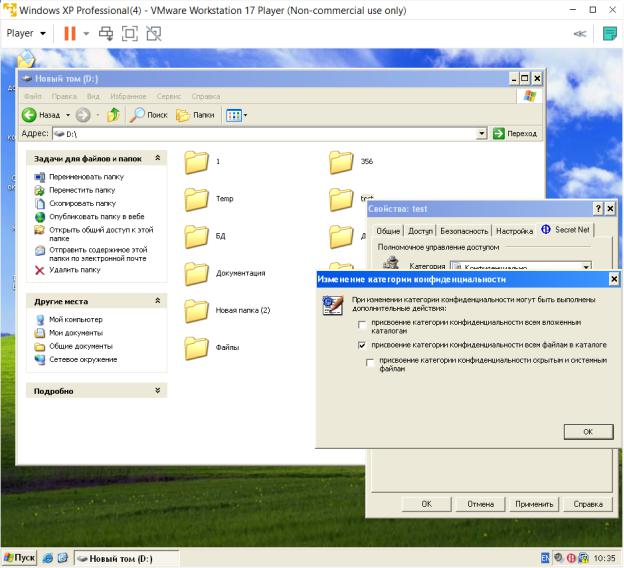Open the Вид menu

coord(93,96)
